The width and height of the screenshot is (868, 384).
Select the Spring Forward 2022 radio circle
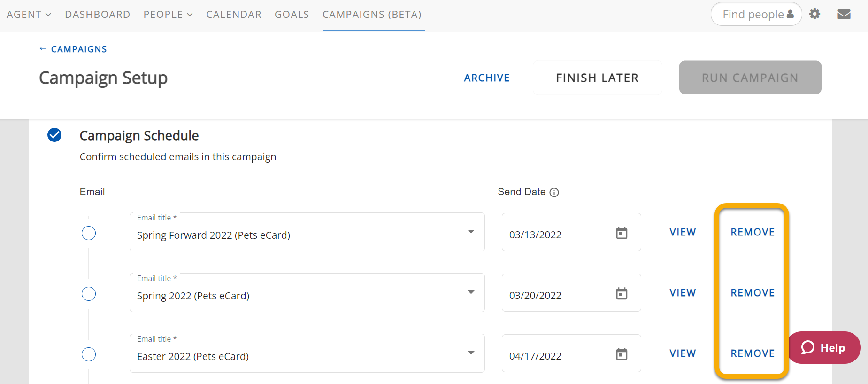(x=89, y=233)
